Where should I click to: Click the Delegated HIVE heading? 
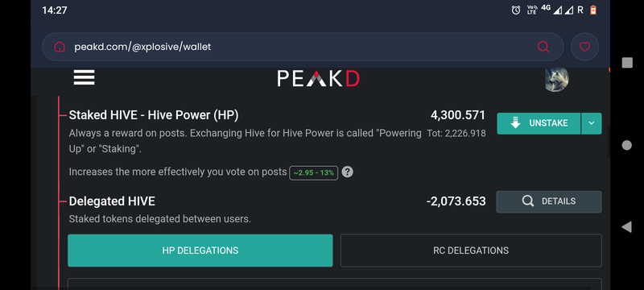(112, 201)
